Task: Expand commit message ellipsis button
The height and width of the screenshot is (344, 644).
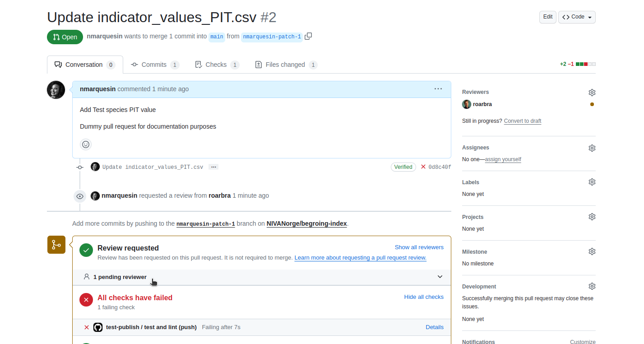Action: tap(214, 167)
